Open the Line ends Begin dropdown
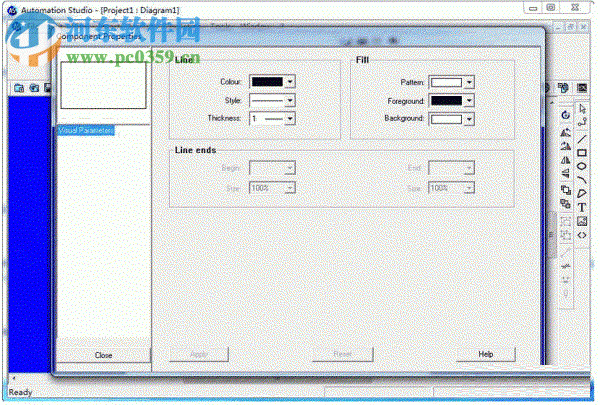The height and width of the screenshot is (405, 600). pyautogui.click(x=290, y=168)
